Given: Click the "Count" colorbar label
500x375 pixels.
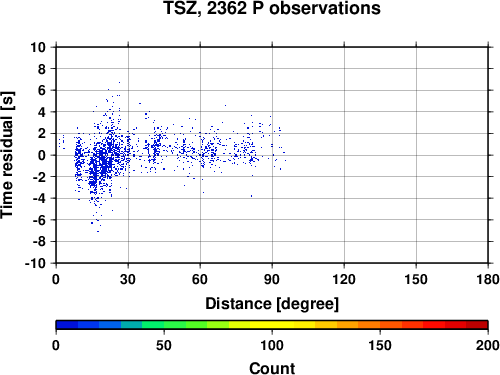Looking at the screenshot, I should 272,368.
